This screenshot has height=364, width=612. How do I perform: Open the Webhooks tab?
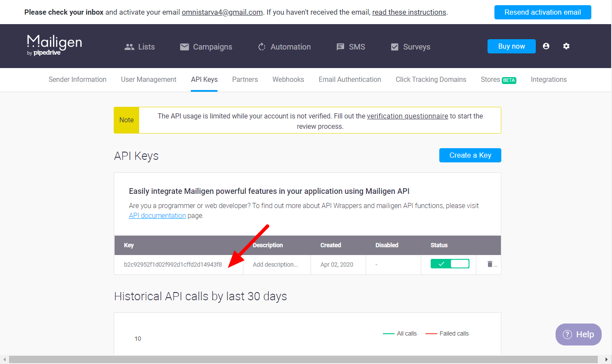pyautogui.click(x=288, y=80)
